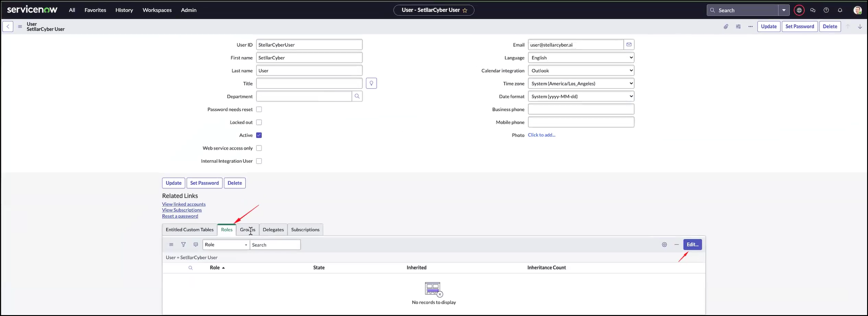Click the back arrow button
Screen dimensions: 868x316
click(8, 27)
